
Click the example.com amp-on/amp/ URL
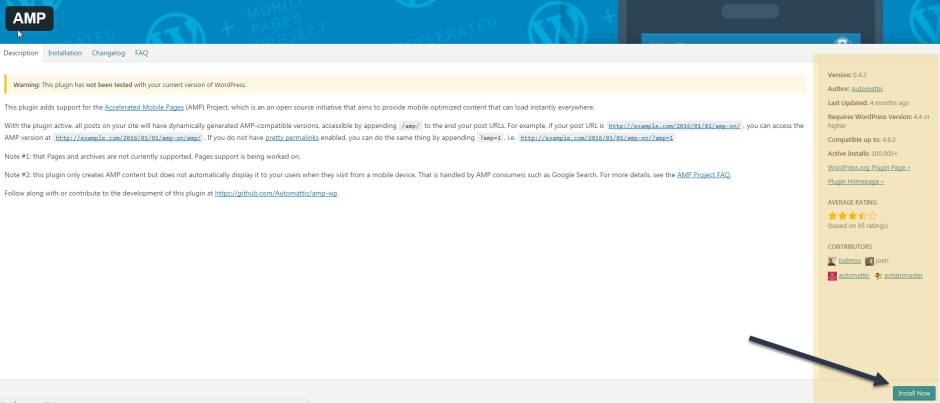[x=128, y=138]
